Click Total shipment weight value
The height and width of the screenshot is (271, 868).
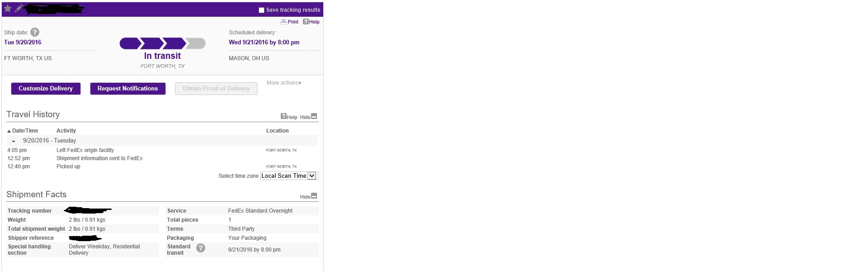(87, 229)
